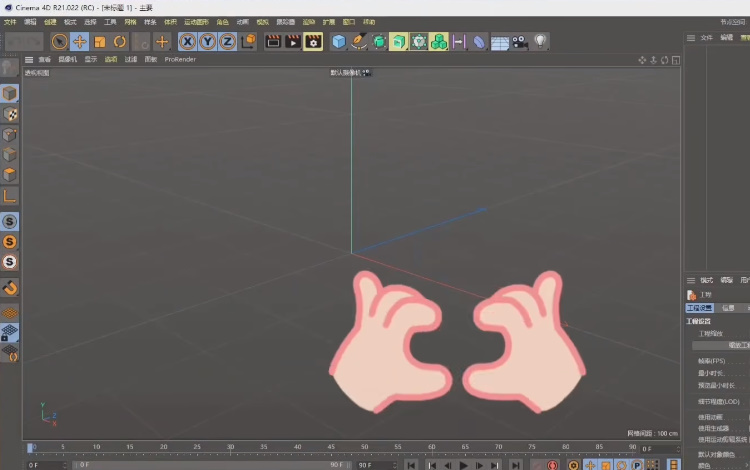Open the 渲染 main menu

(x=309, y=22)
